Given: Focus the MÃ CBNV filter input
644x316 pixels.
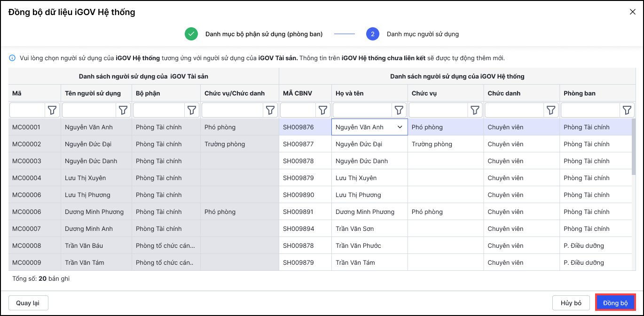Looking at the screenshot, I should (298, 110).
